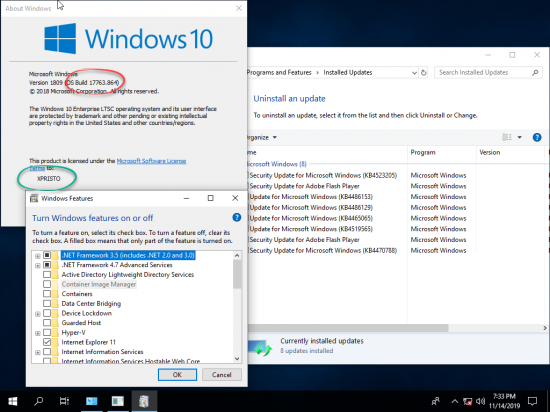Open taskbar Search magnifier
The image size is (550, 412).
39,401
